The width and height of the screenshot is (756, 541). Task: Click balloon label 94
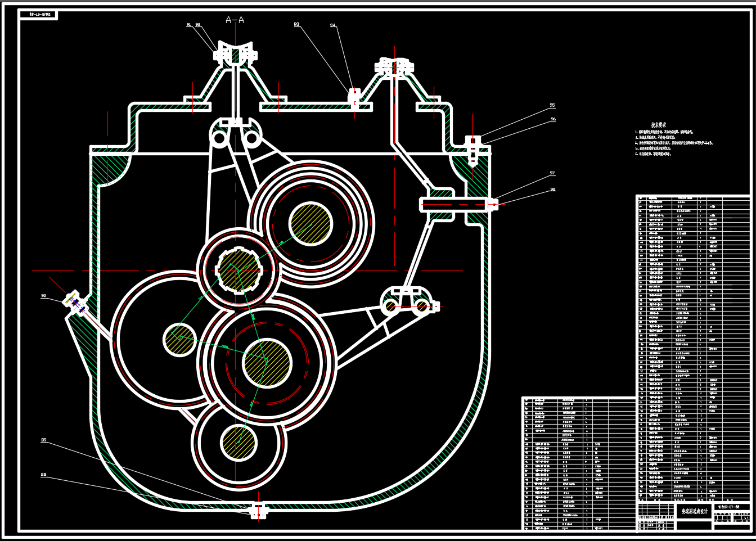point(333,25)
